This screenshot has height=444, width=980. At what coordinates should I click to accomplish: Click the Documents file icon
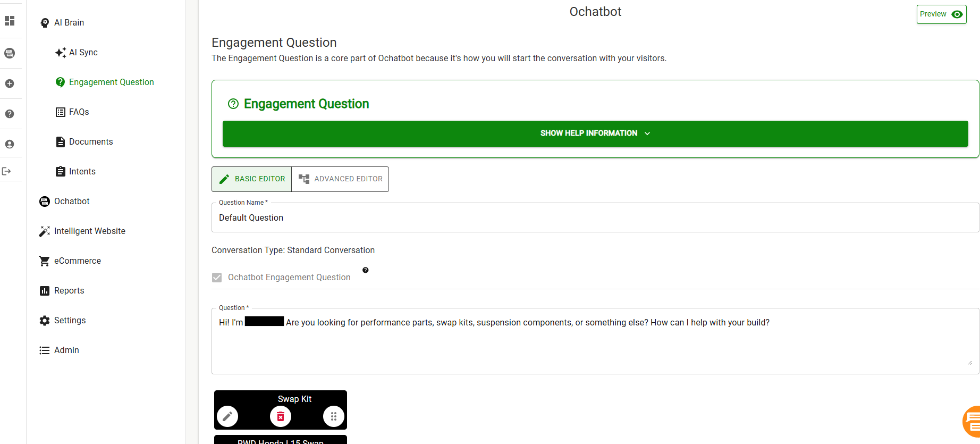click(61, 142)
